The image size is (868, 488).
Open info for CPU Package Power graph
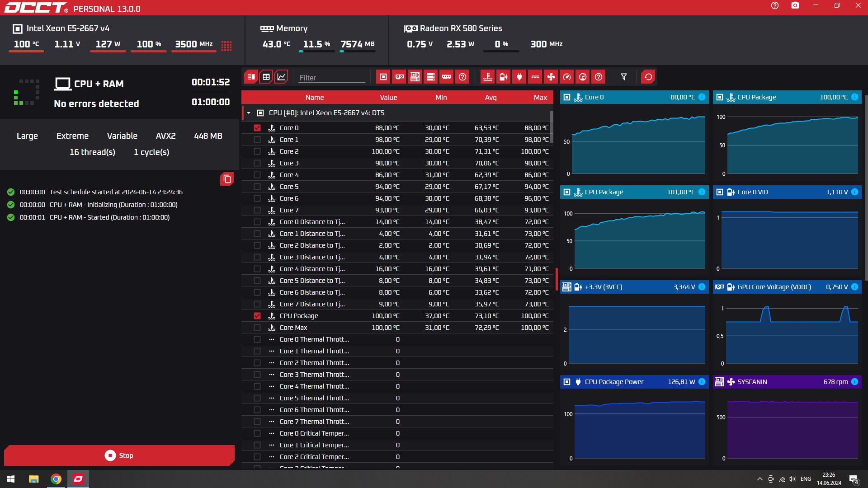coord(702,382)
